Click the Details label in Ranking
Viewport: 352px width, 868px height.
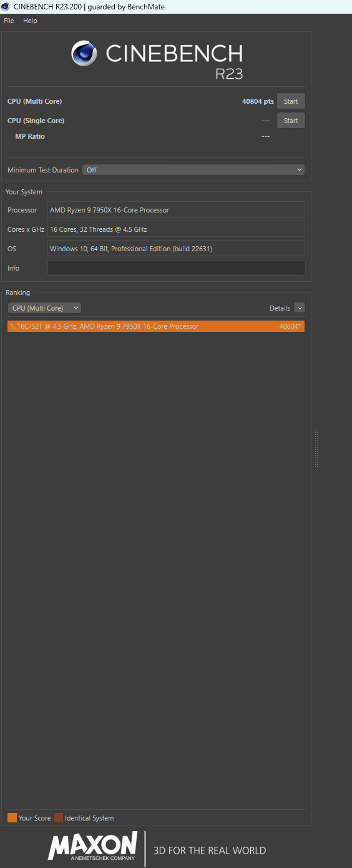point(280,308)
